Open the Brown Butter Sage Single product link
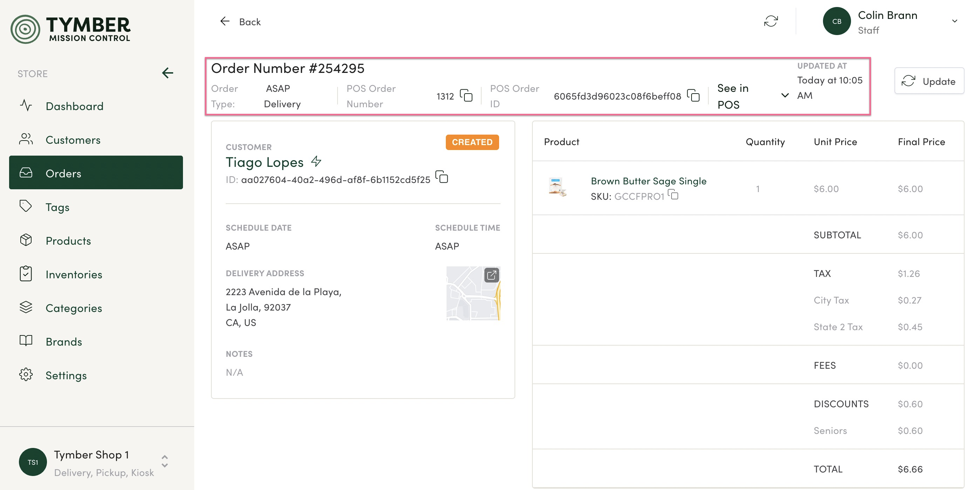 point(648,181)
